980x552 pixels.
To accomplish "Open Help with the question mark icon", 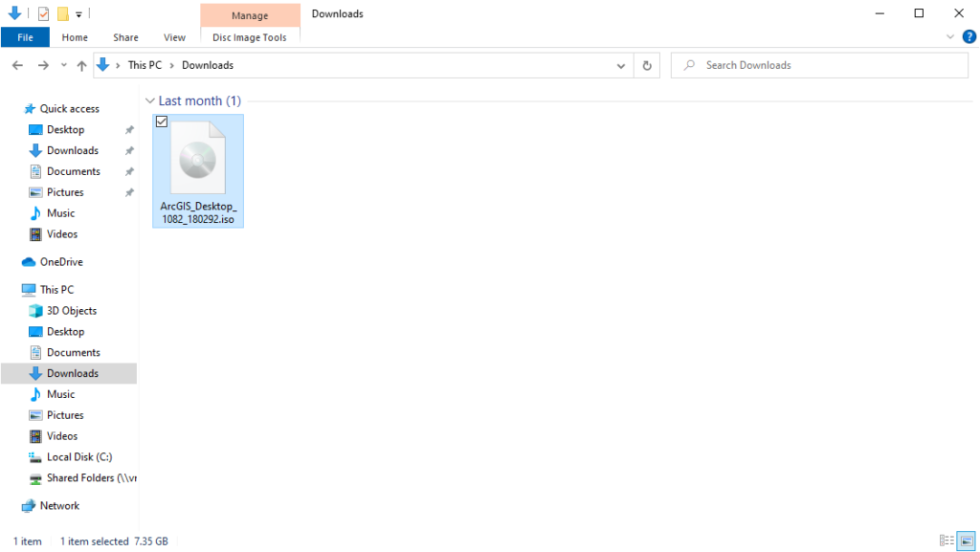I will click(x=969, y=37).
